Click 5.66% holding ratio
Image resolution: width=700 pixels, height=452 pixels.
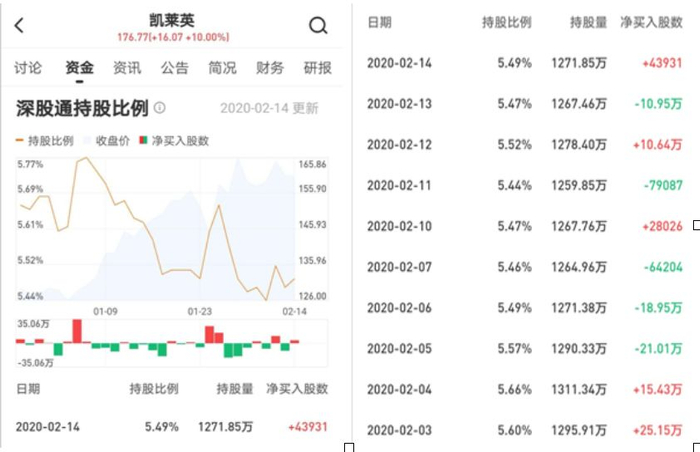[x=515, y=389]
